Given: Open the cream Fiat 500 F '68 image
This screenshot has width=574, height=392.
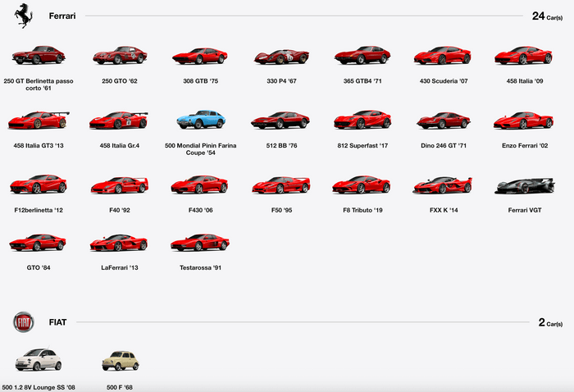Looking at the screenshot, I should pos(121,361).
